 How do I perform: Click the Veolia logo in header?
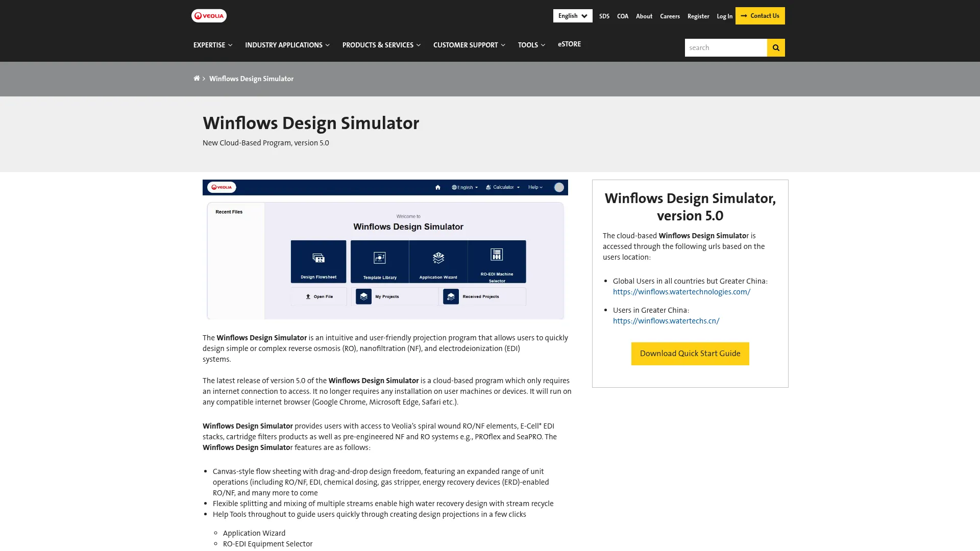(x=209, y=16)
